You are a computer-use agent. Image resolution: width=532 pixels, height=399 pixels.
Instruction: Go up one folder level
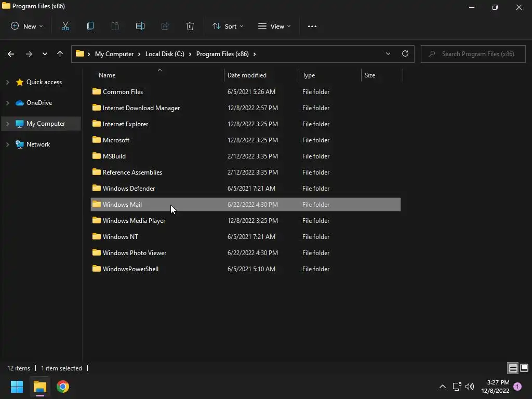pyautogui.click(x=60, y=54)
